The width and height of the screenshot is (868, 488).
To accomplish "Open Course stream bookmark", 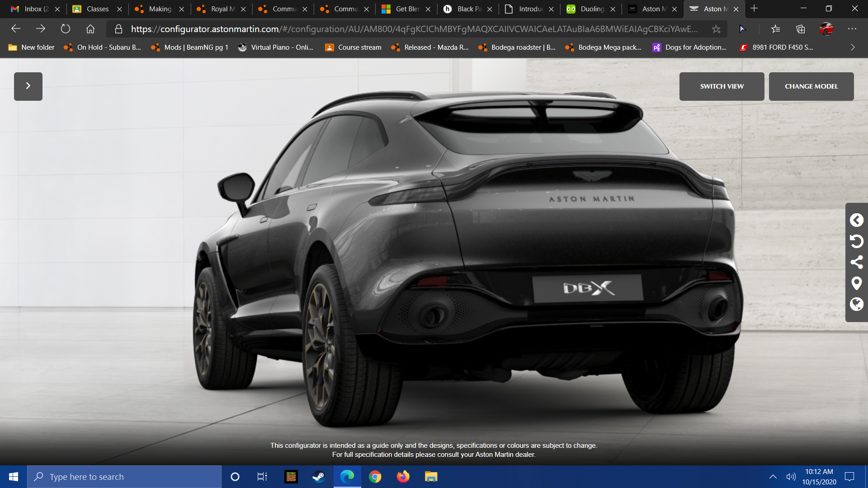I will 353,47.
